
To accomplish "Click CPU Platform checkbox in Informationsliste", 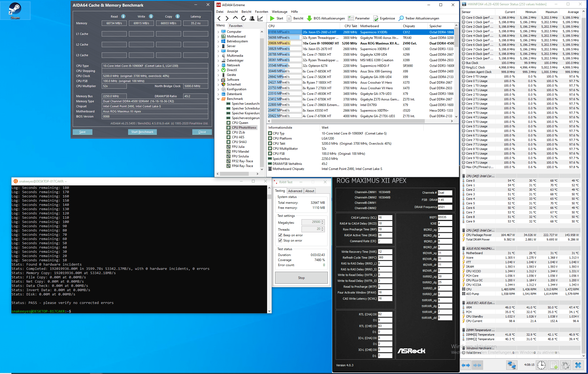I will tap(270, 139).
